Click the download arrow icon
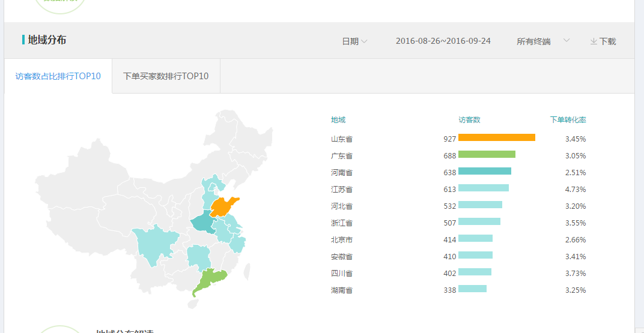The height and width of the screenshot is (333, 644). click(594, 41)
